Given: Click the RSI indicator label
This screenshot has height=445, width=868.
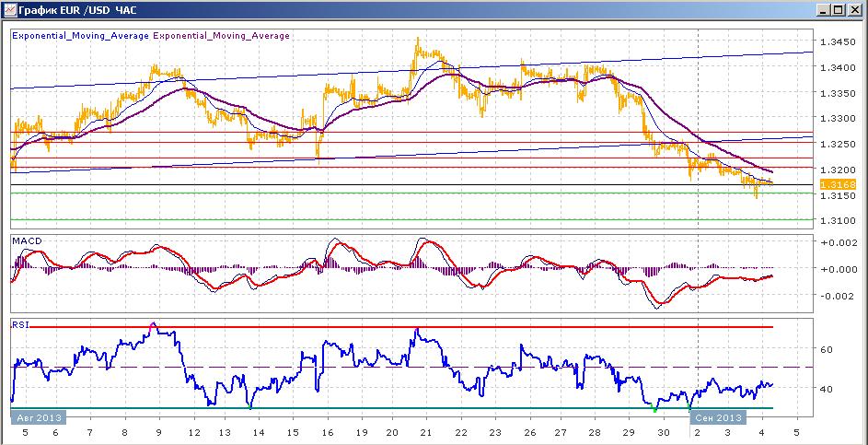Looking at the screenshot, I should (x=18, y=324).
